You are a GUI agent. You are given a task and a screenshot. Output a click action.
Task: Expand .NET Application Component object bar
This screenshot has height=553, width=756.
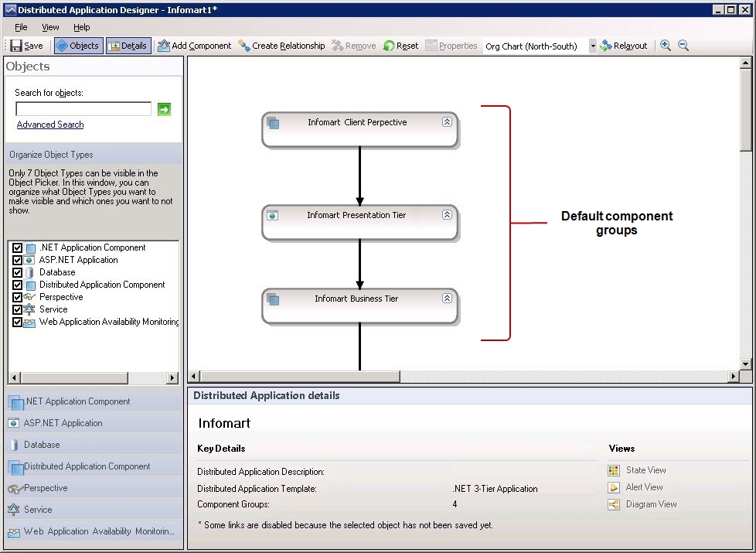[94, 401]
